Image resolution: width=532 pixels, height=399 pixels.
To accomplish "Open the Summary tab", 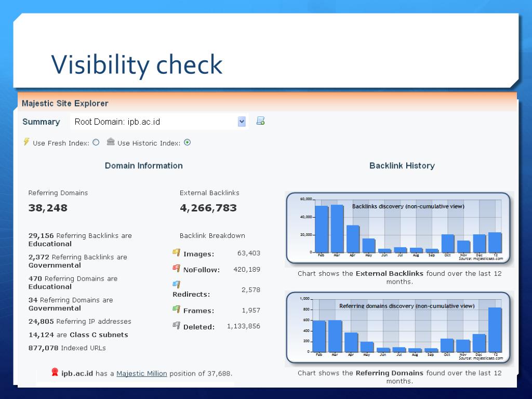I will tap(41, 122).
